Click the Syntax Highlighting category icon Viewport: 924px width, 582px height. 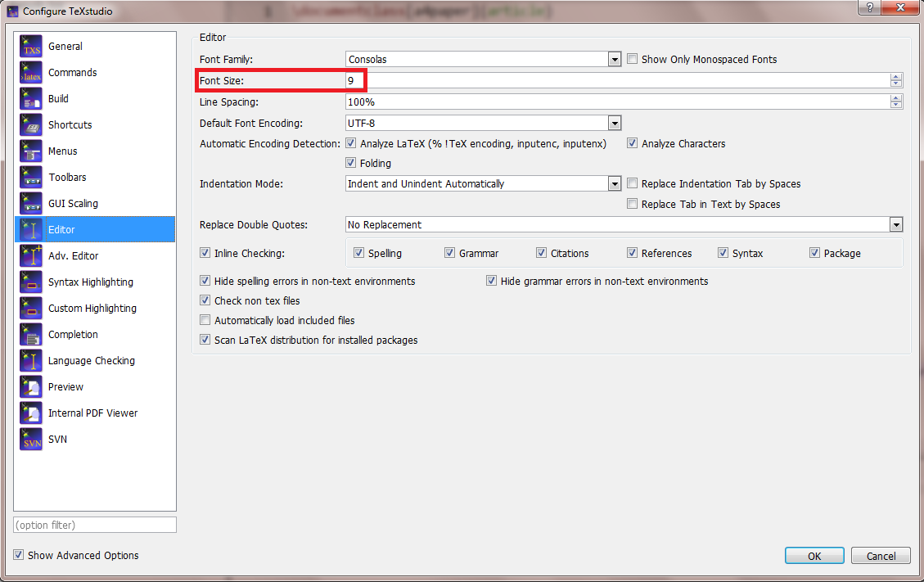click(x=31, y=282)
